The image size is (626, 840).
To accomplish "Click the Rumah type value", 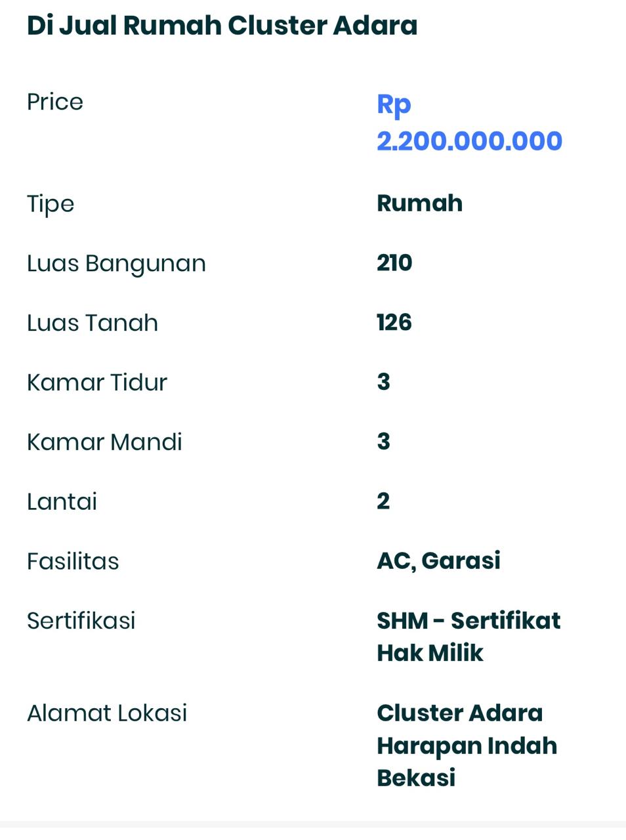I will click(419, 203).
